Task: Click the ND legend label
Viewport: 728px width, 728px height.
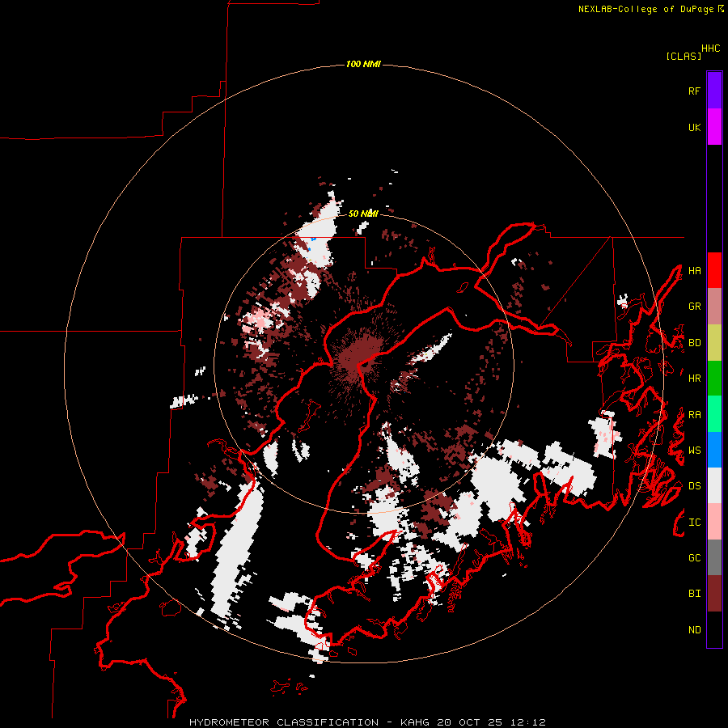Action: (694, 630)
